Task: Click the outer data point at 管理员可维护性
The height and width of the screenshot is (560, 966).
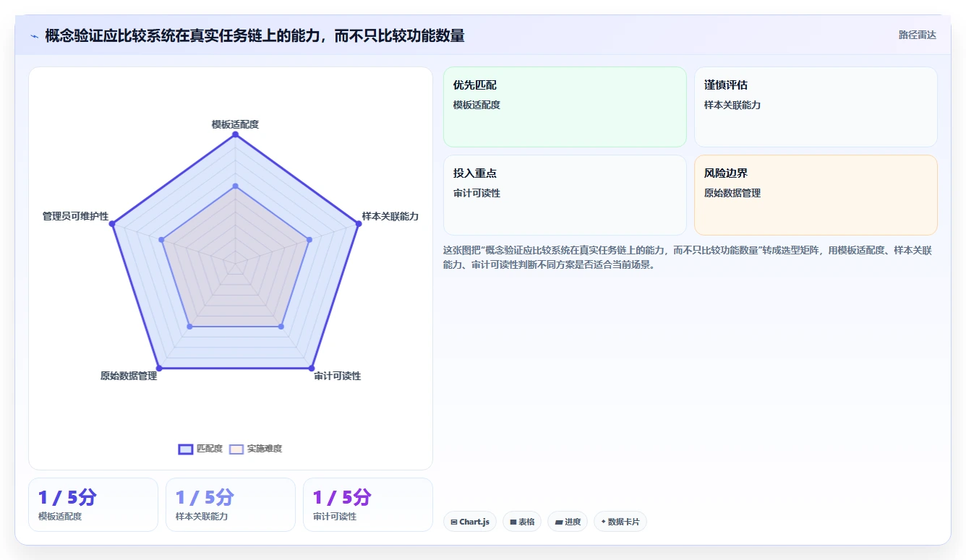Action: click(111, 224)
